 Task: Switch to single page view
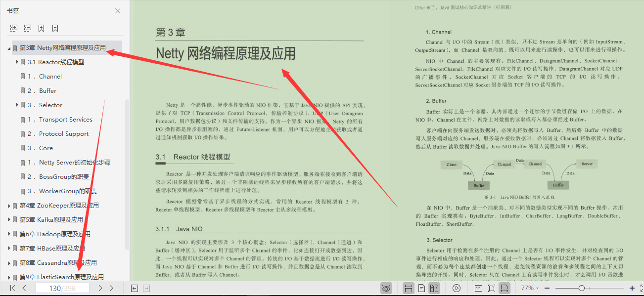tap(422, 288)
